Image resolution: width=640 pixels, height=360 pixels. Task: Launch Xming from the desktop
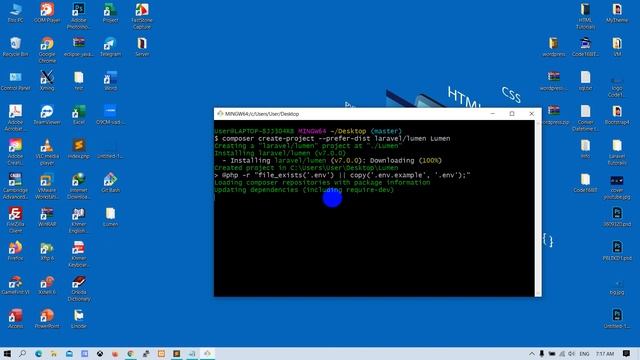tap(47, 80)
